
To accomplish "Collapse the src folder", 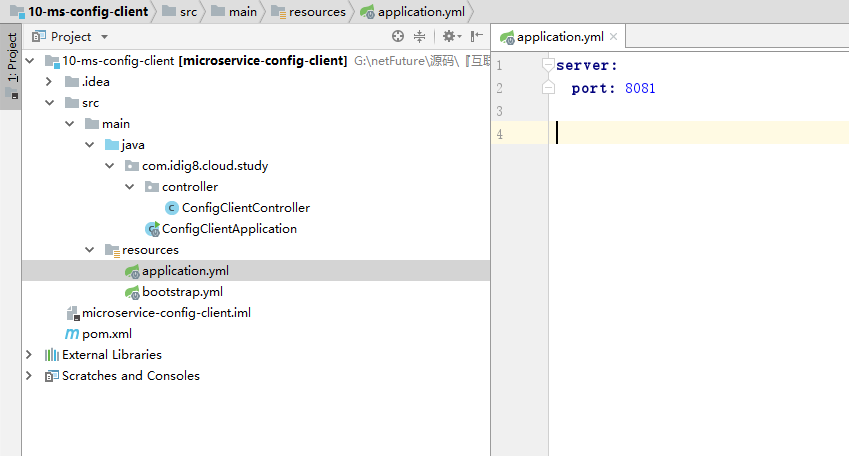I will [49, 103].
